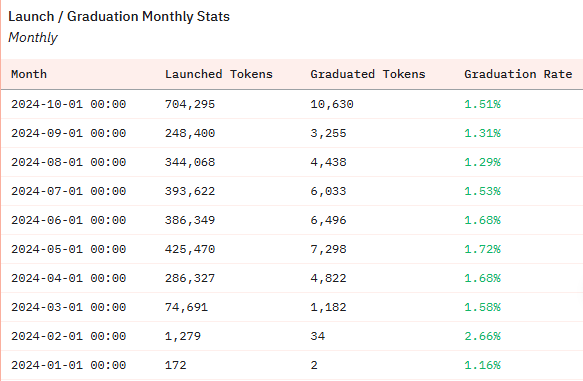Viewport: 583px width, 381px height.
Task: Click launched tokens value '393,622'
Action: (190, 191)
